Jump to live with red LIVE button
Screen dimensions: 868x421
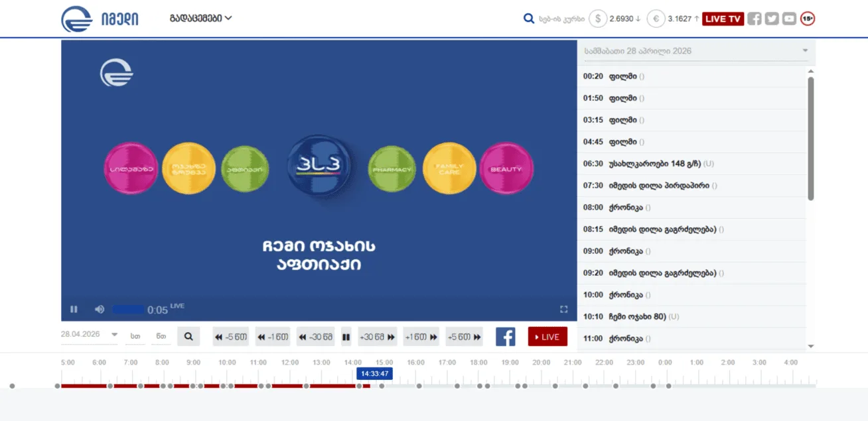coord(547,337)
